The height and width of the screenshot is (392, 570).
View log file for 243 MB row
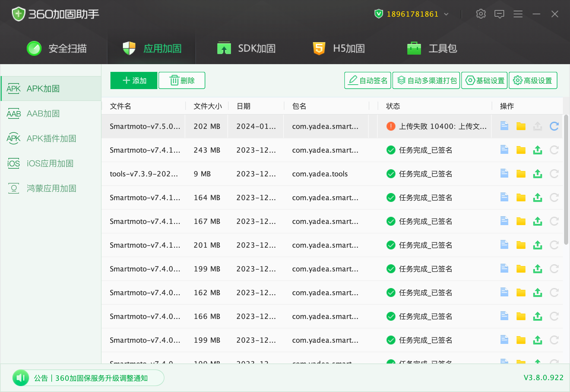pos(504,150)
